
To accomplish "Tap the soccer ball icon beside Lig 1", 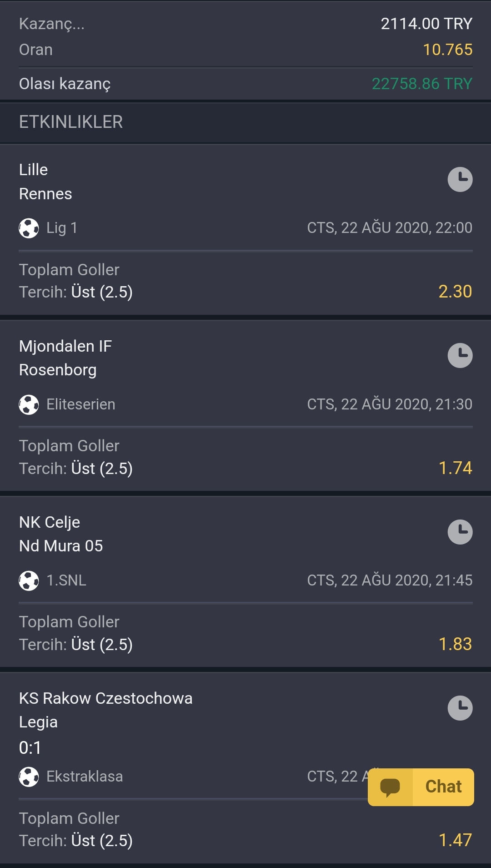I will pyautogui.click(x=29, y=228).
